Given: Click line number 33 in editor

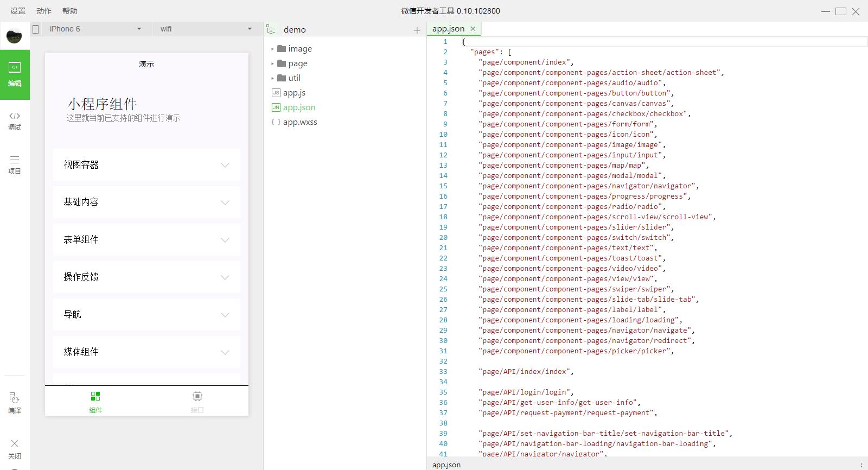Looking at the screenshot, I should click(443, 372).
